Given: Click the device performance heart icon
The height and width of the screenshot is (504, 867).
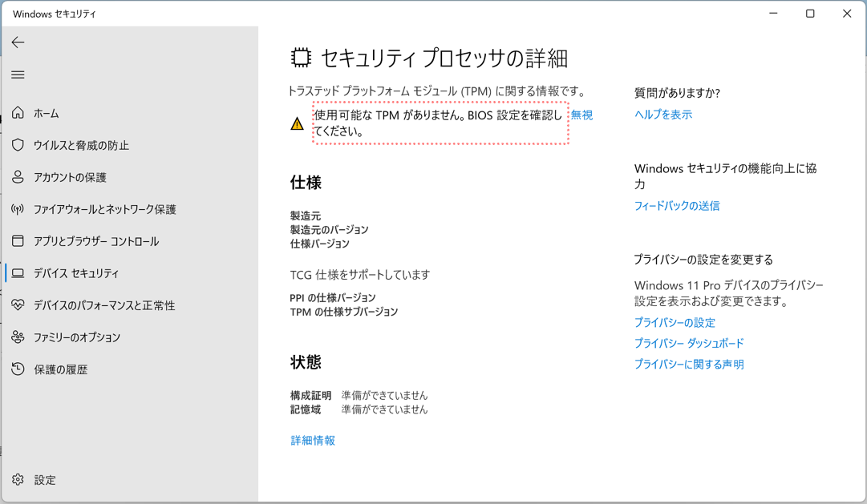Looking at the screenshot, I should coord(18,305).
